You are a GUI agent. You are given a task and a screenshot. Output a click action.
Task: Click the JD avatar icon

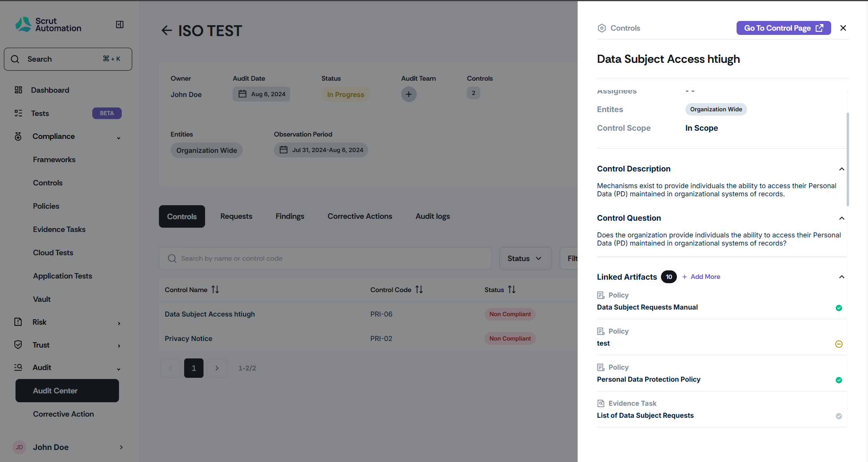click(x=19, y=447)
